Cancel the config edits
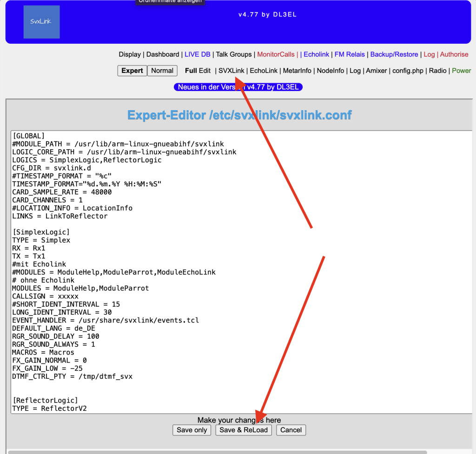476x454 pixels. (291, 430)
